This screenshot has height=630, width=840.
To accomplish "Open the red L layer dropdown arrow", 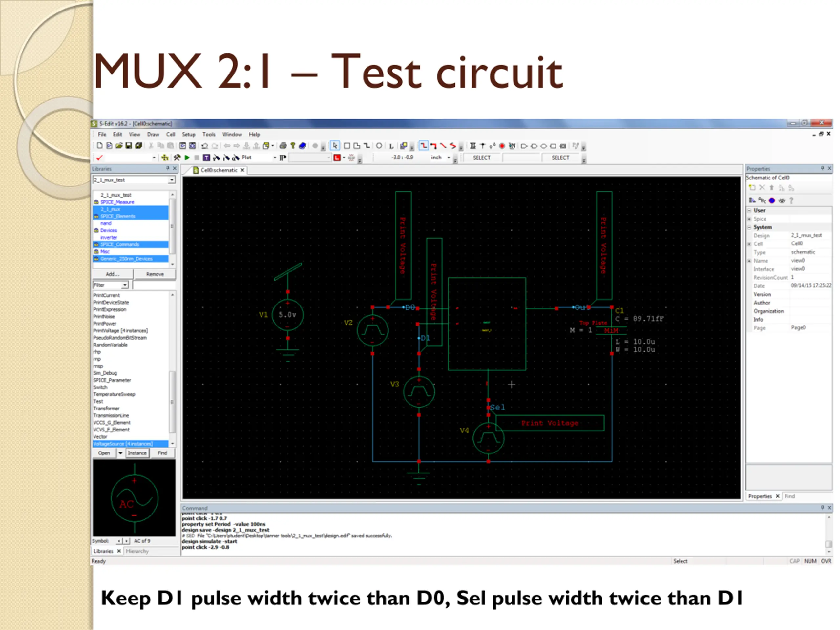I will tap(344, 157).
